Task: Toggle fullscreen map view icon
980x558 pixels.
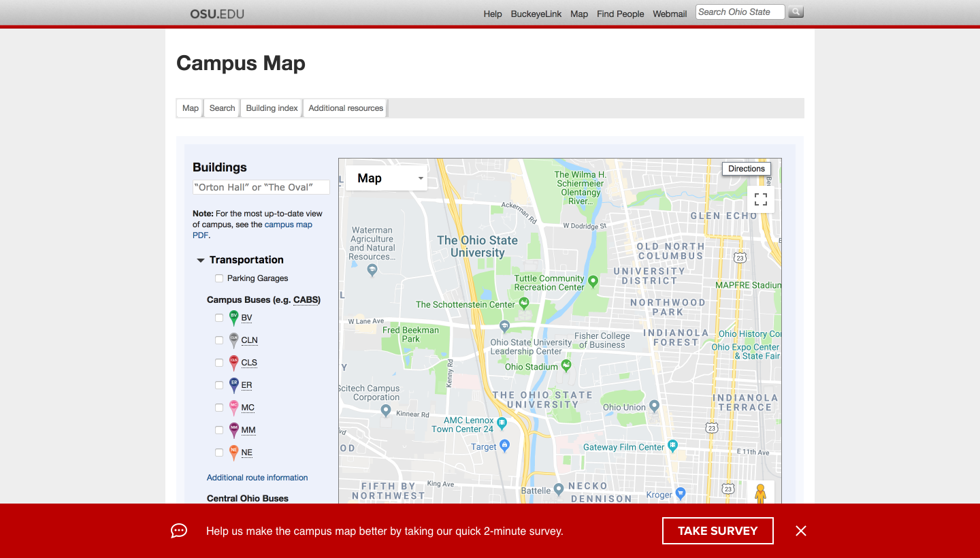Action: pos(761,199)
